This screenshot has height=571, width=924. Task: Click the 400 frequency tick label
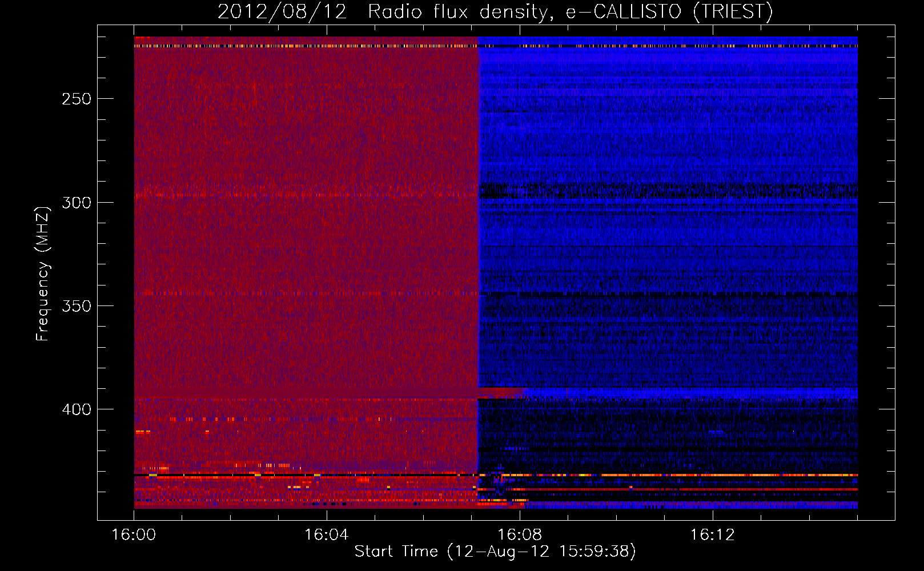coord(77,409)
